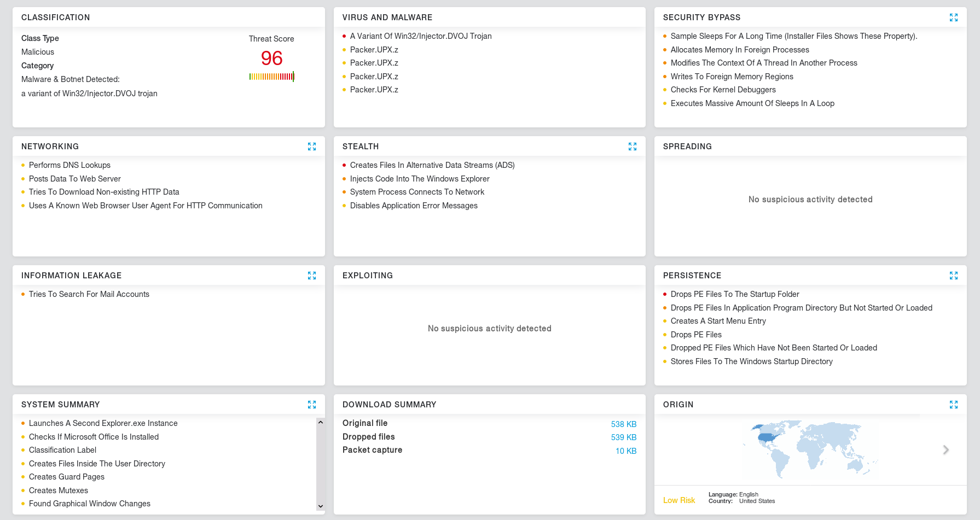Click the threat score gauge bar

click(272, 77)
